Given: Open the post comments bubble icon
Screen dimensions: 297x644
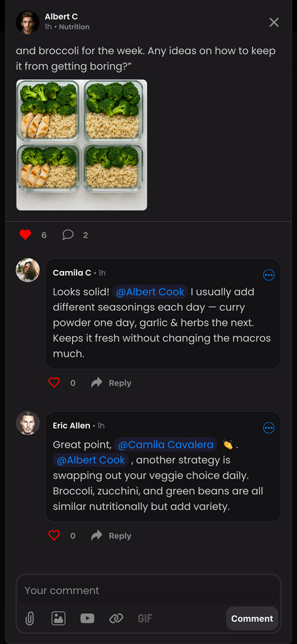Looking at the screenshot, I should pos(68,235).
